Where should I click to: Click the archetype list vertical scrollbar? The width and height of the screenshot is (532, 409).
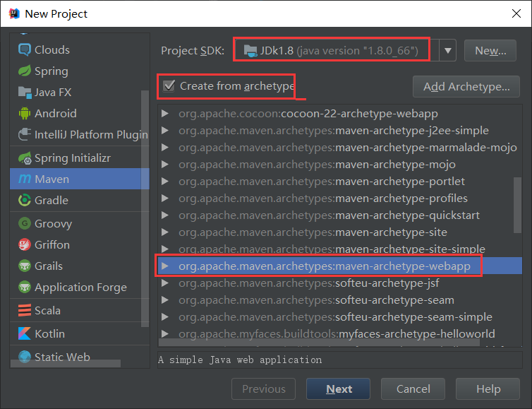[x=517, y=205]
